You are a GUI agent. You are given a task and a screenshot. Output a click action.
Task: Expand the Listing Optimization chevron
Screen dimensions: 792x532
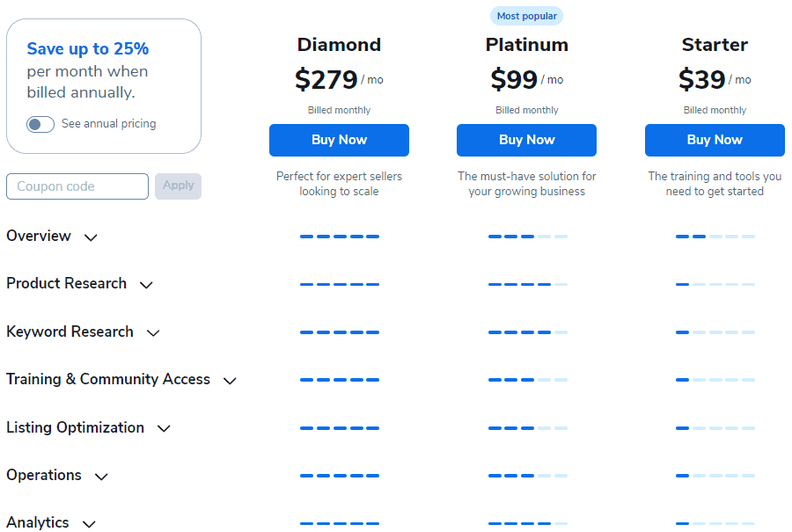pyautogui.click(x=164, y=429)
